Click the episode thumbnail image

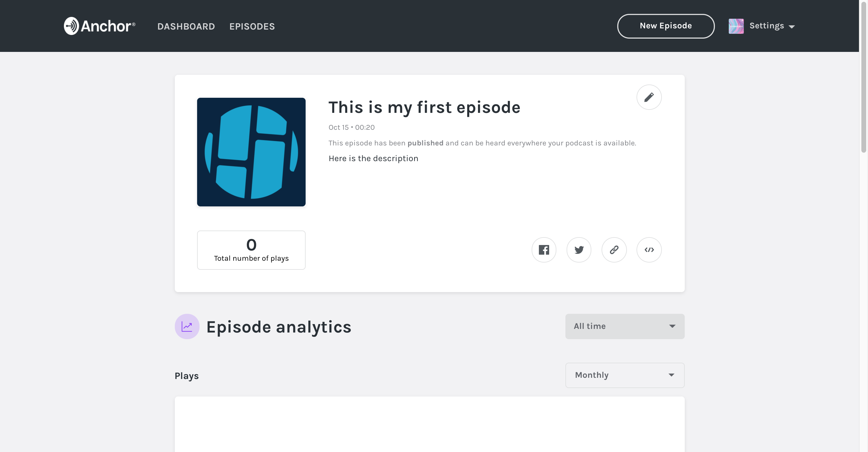[251, 152]
